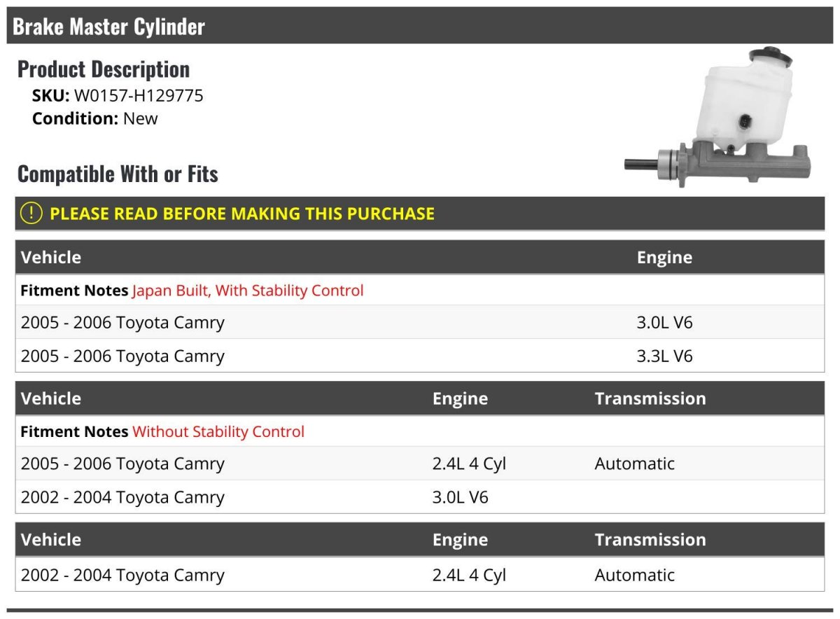Click the Transmission header in second table
840x619 pixels.
click(x=650, y=398)
